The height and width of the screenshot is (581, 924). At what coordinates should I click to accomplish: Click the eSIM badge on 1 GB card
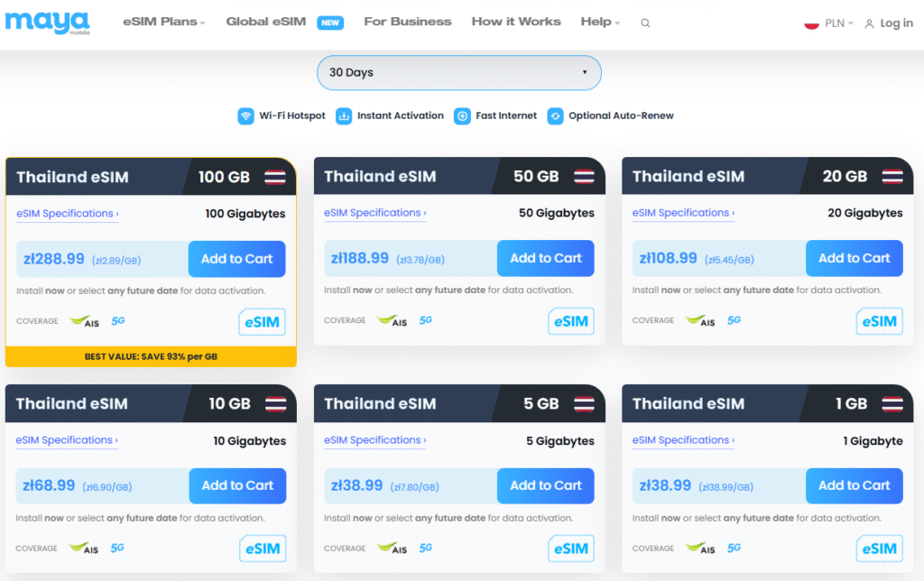(879, 549)
